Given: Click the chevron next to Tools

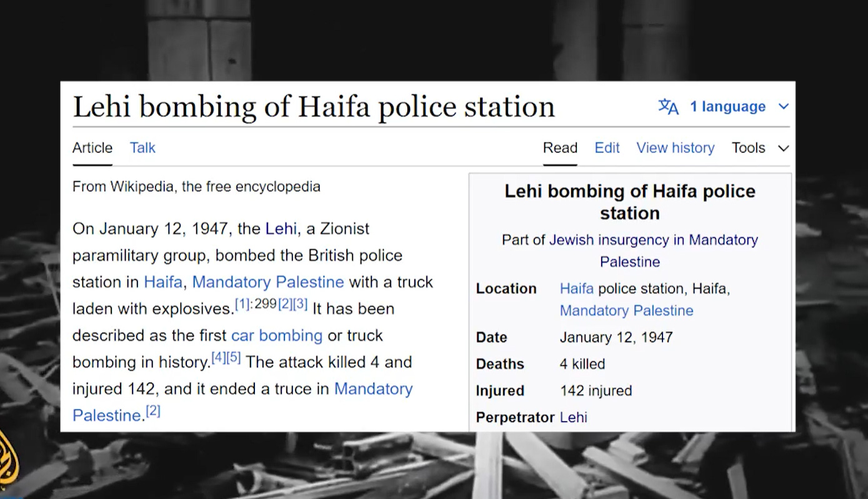Looking at the screenshot, I should (x=783, y=149).
